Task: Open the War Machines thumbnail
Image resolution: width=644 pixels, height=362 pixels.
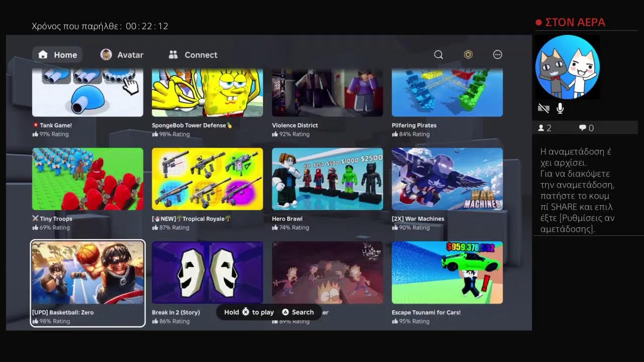Action: (x=447, y=179)
